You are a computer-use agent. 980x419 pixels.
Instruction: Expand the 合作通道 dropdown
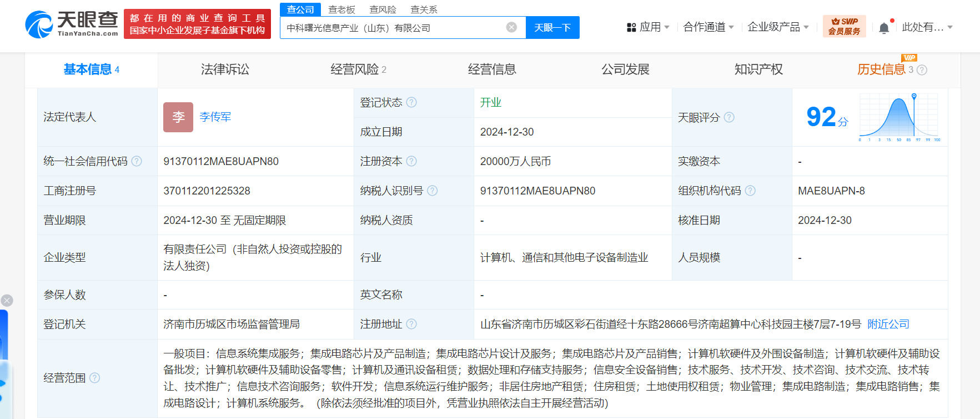(x=708, y=27)
